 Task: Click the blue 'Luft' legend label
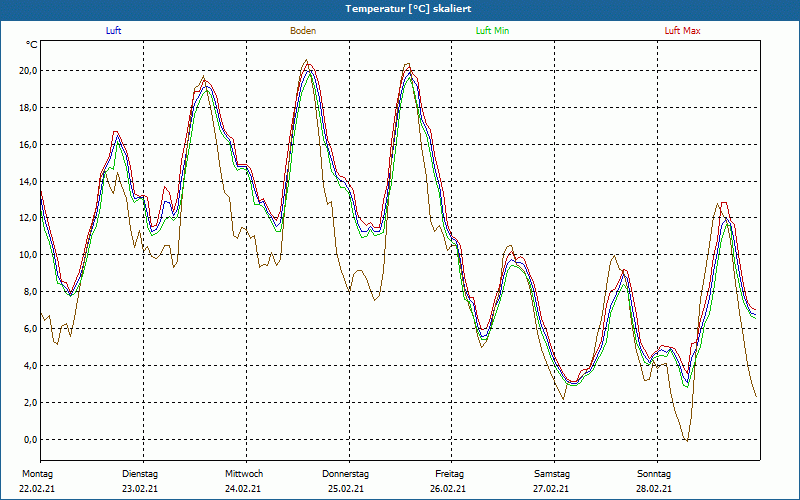pos(113,31)
